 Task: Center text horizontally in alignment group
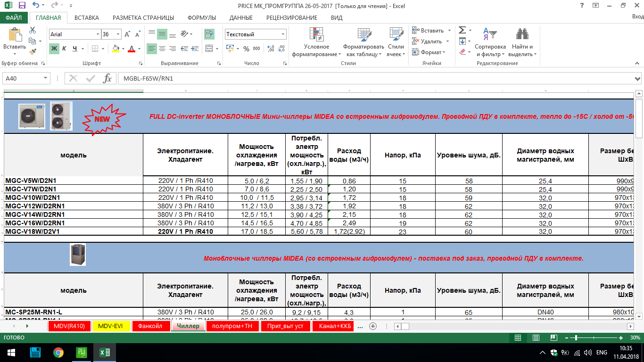[162, 49]
